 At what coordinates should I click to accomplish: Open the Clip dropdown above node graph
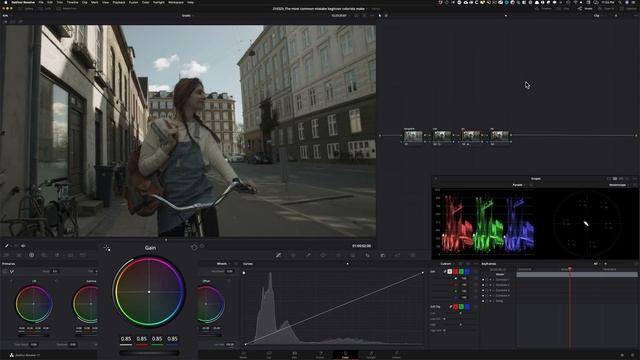tap(599, 16)
